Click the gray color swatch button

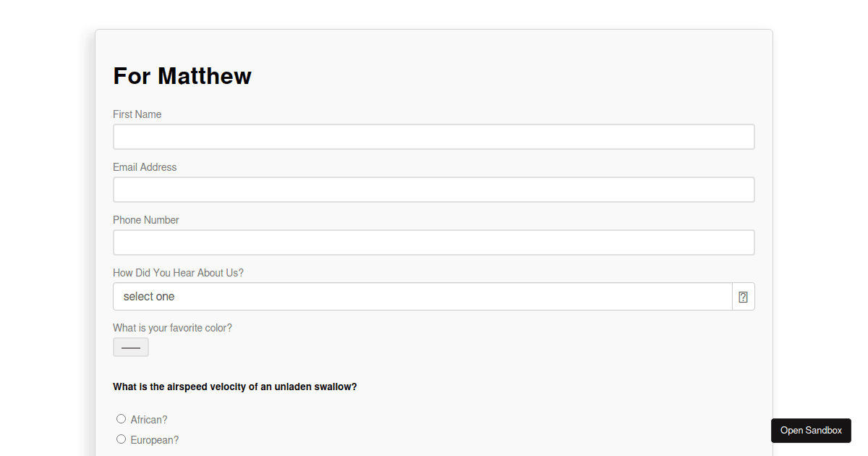pos(130,347)
